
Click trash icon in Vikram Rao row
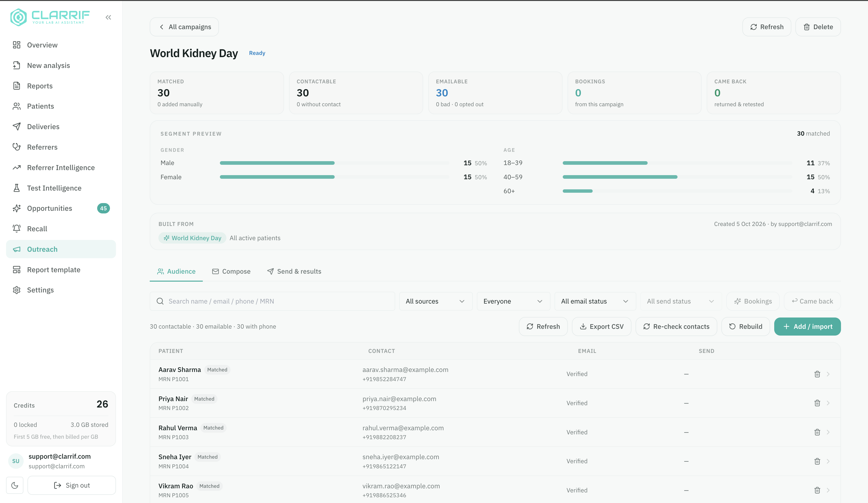click(817, 490)
